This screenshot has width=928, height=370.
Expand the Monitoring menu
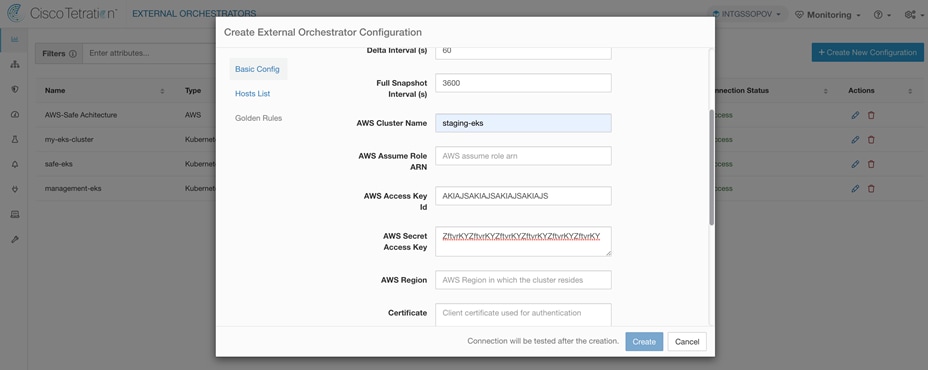(x=827, y=15)
